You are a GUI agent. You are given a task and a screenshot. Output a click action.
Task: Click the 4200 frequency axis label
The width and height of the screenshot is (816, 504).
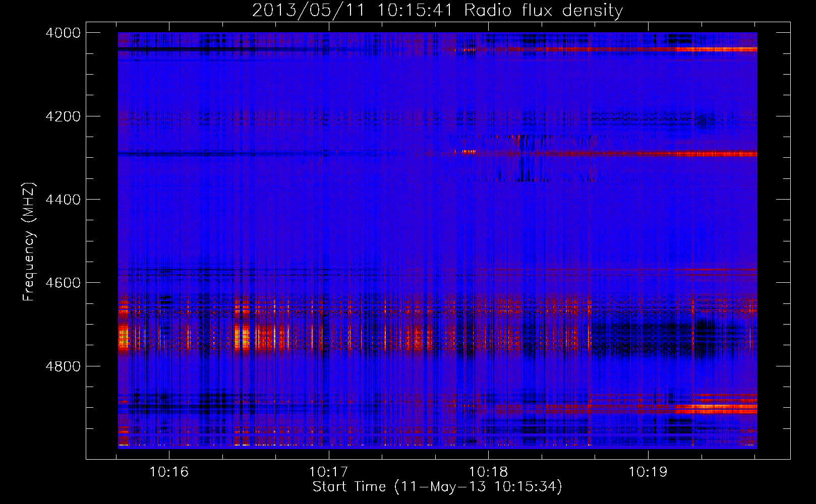[63, 116]
